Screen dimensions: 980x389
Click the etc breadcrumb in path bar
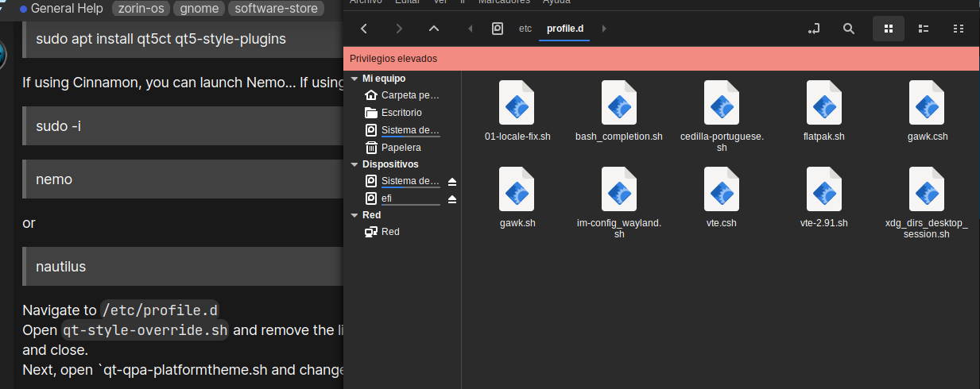click(525, 29)
